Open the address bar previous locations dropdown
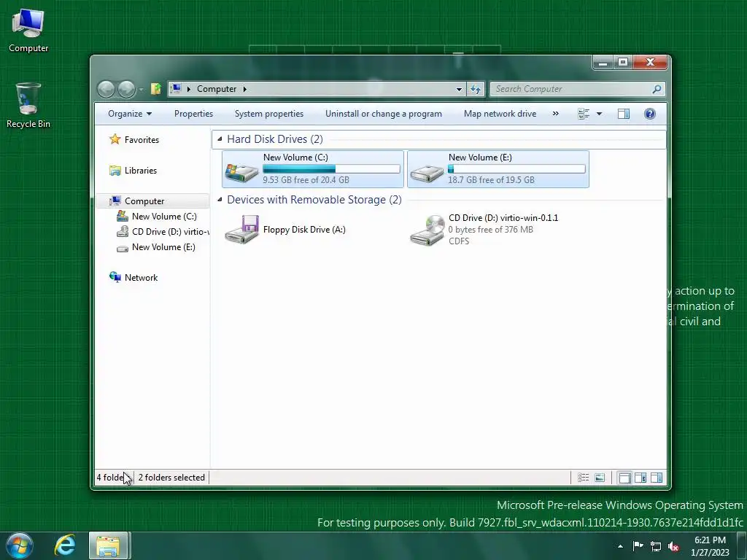This screenshot has width=747, height=560. tap(459, 89)
